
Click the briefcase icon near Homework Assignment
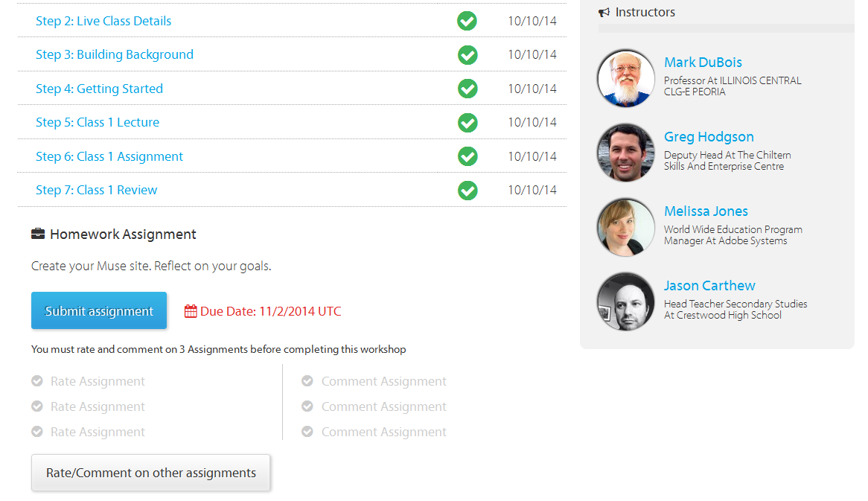38,234
